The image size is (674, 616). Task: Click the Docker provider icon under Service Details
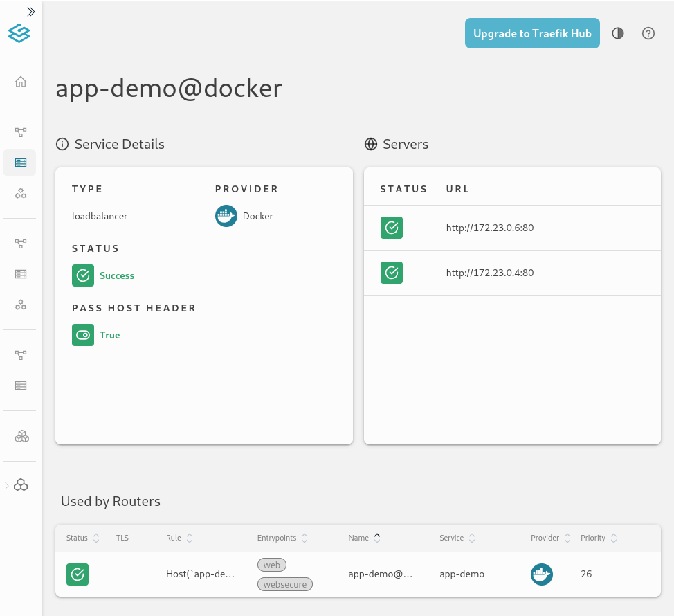(x=226, y=216)
